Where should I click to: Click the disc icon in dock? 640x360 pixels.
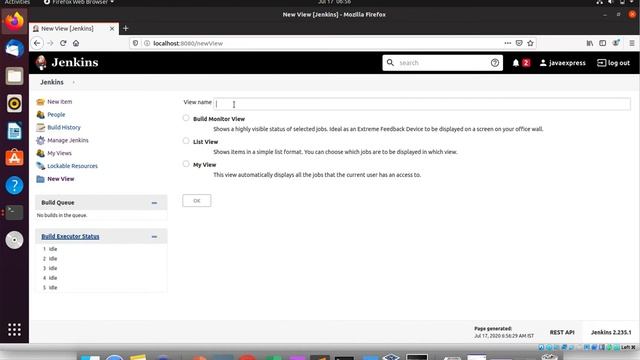14,240
